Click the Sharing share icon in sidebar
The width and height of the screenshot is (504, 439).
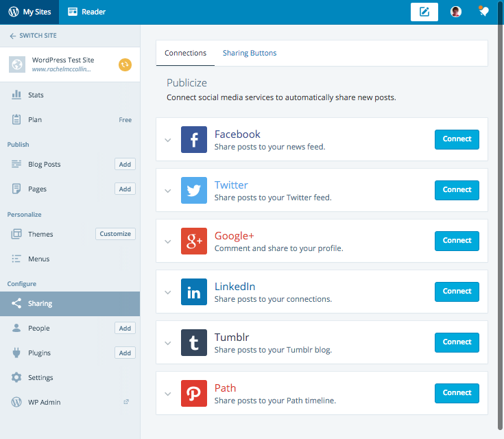(16, 303)
